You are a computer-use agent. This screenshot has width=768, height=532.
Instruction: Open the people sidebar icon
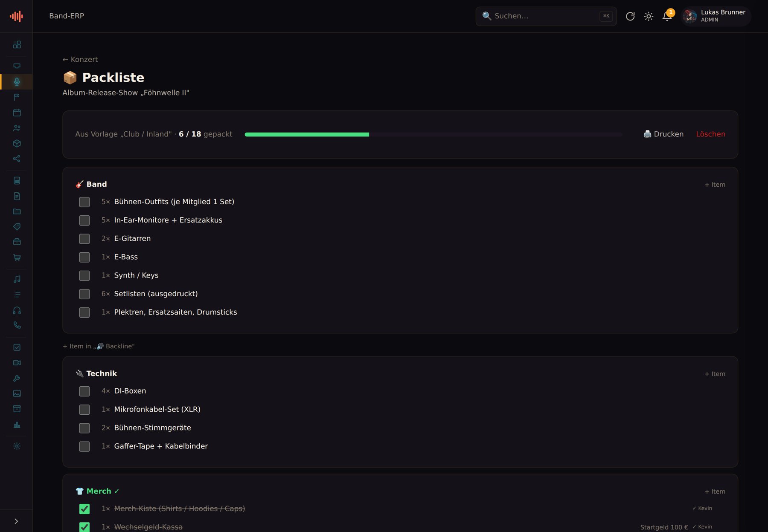[x=17, y=128]
